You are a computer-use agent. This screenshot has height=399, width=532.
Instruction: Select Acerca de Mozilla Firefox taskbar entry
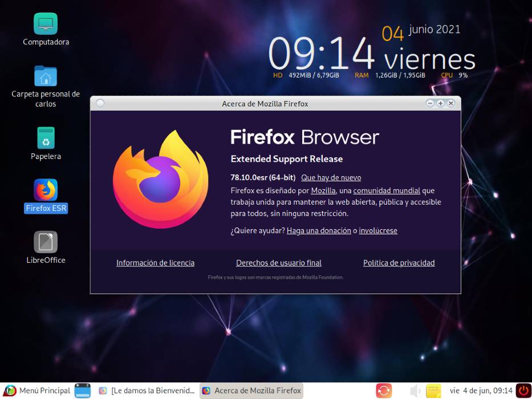pos(251,390)
